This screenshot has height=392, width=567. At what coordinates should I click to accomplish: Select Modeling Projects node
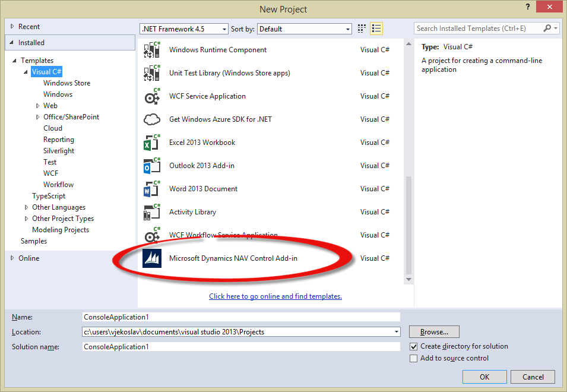(61, 230)
